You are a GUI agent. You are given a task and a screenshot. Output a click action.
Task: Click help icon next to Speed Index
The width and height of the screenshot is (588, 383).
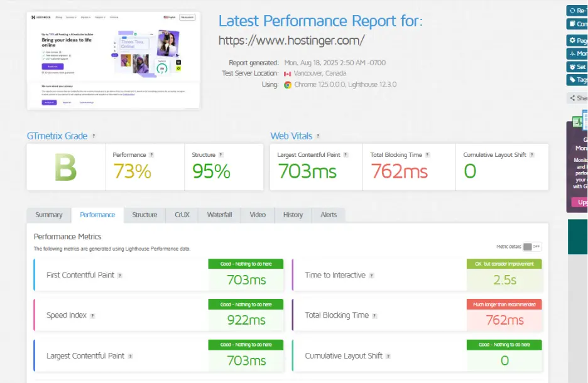tap(92, 316)
